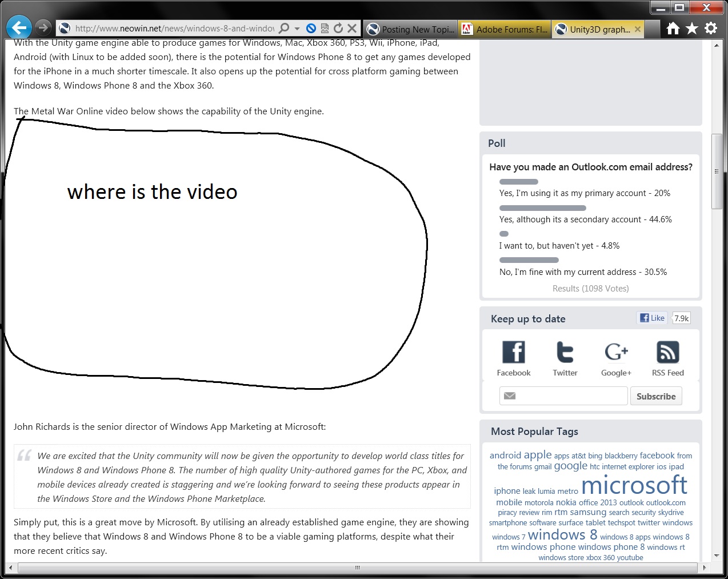The height and width of the screenshot is (579, 728).
Task: Click the 'windows rt' tag
Action: (666, 547)
